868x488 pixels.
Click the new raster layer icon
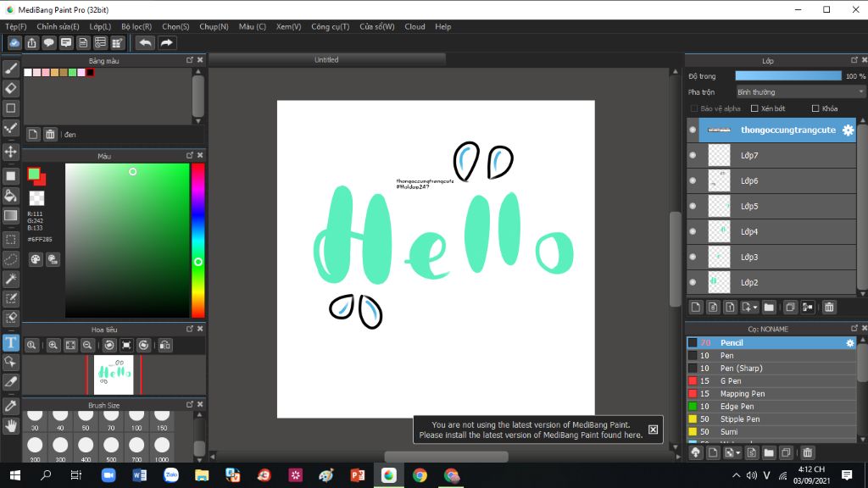pyautogui.click(x=696, y=307)
